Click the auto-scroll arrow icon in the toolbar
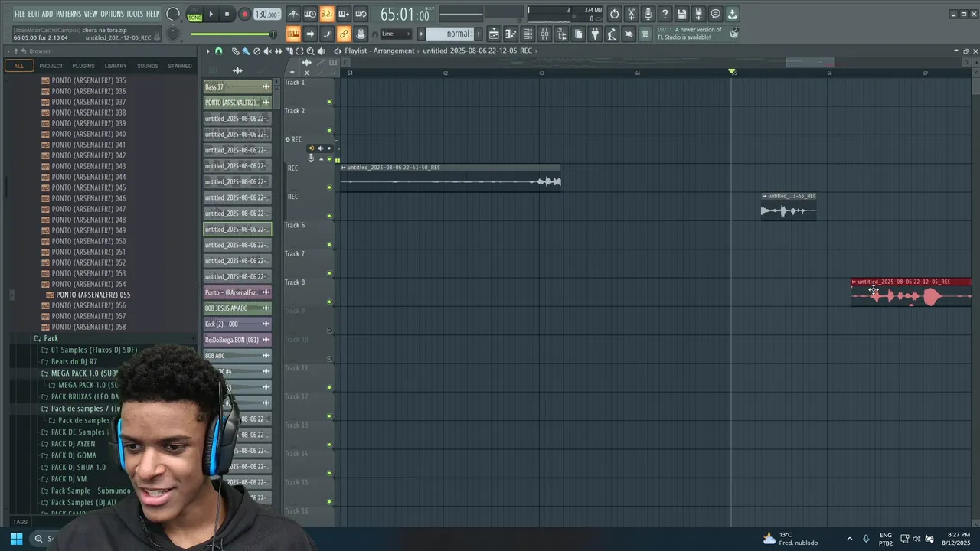The width and height of the screenshot is (980, 551). pos(310,34)
